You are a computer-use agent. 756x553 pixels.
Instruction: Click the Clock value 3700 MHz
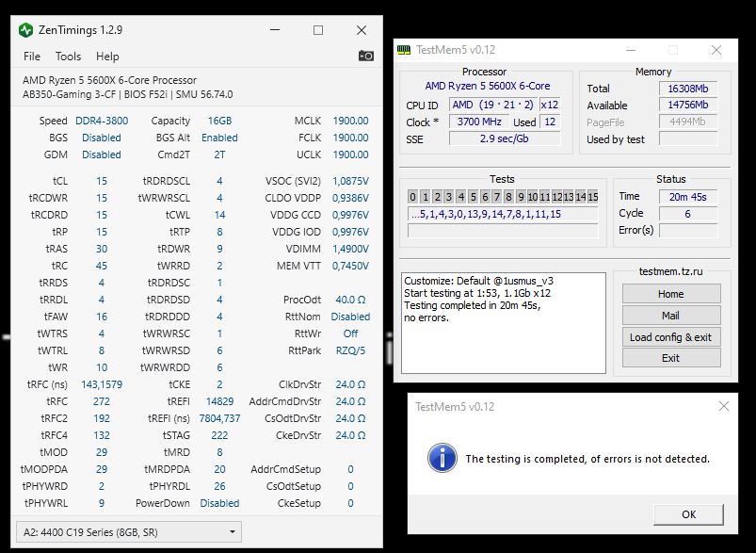pyautogui.click(x=479, y=122)
